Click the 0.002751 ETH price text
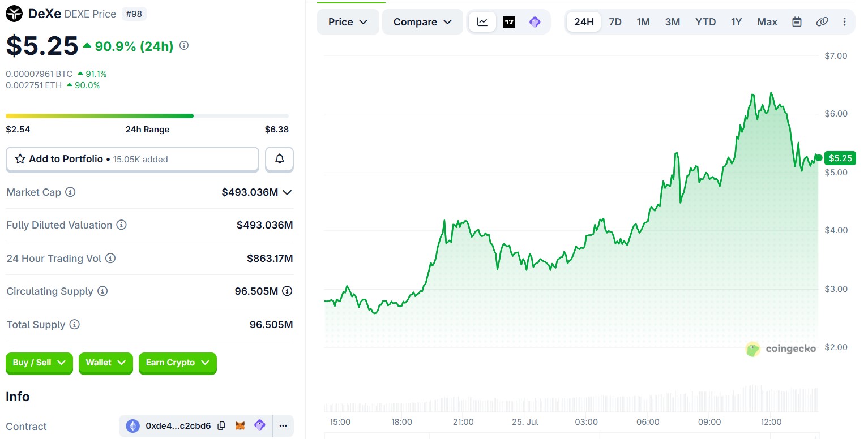This screenshot has height=439, width=868. tap(33, 85)
